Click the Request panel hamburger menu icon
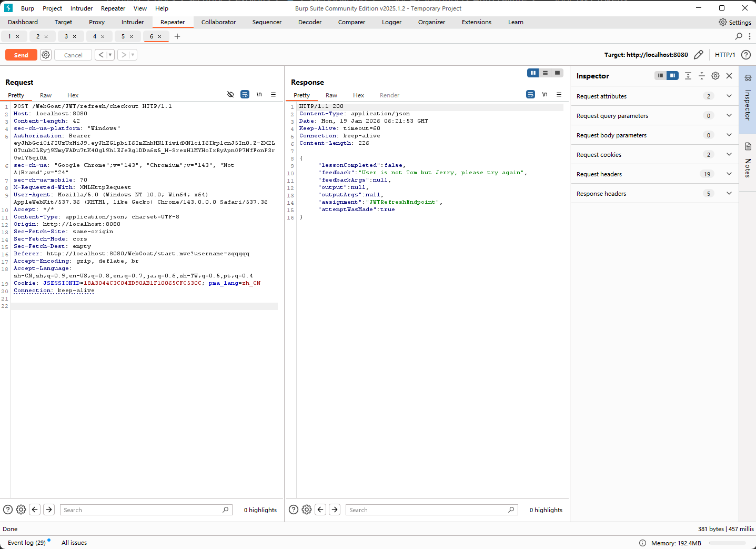This screenshot has width=756, height=549. 273,95
